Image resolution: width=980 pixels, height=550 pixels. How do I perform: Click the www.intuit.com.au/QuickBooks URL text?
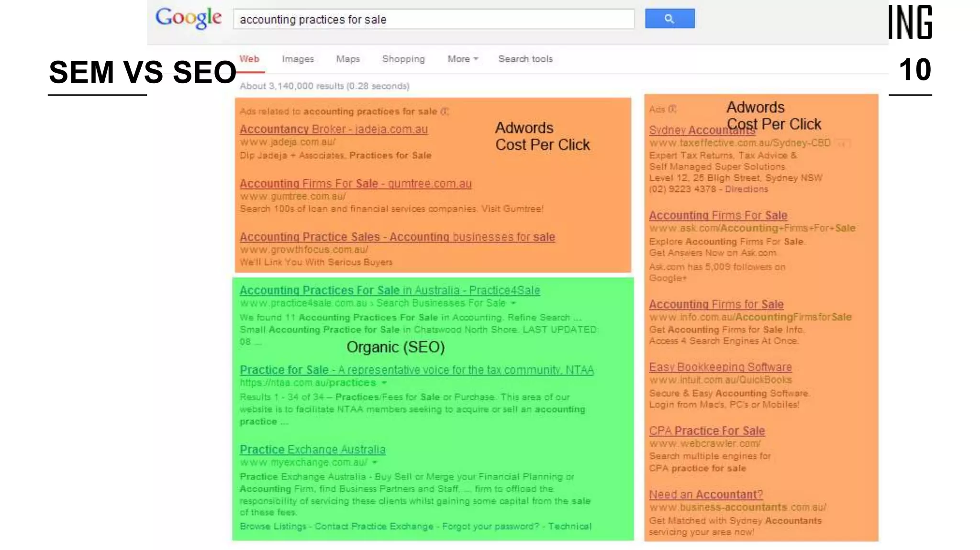tap(720, 380)
